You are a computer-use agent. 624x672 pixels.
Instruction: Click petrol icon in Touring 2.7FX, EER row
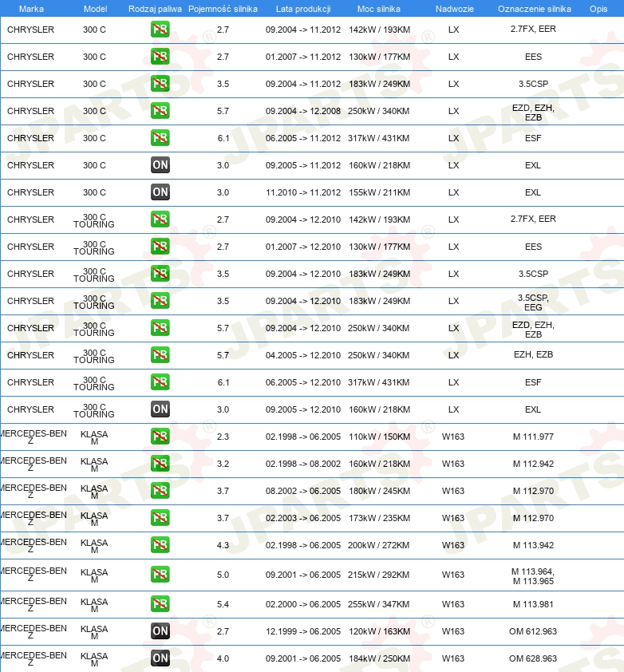pyautogui.click(x=160, y=219)
